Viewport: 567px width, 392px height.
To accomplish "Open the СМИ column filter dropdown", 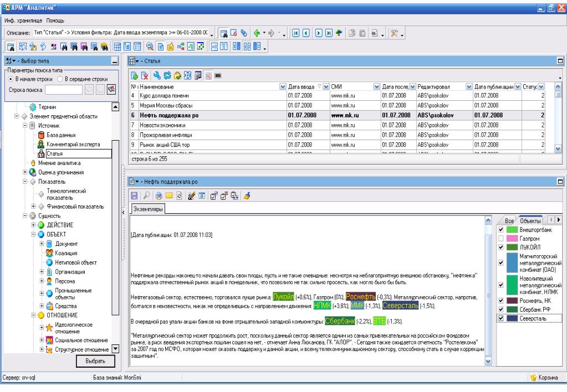I will coord(377,87).
